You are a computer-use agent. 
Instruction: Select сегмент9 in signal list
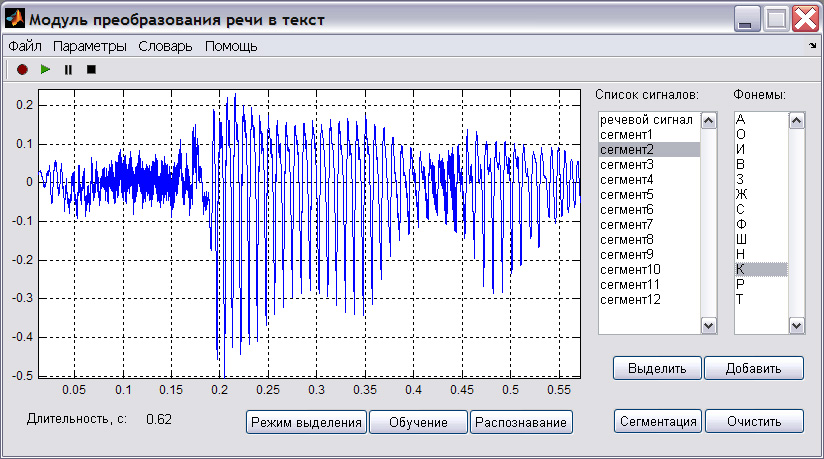pyautogui.click(x=650, y=254)
